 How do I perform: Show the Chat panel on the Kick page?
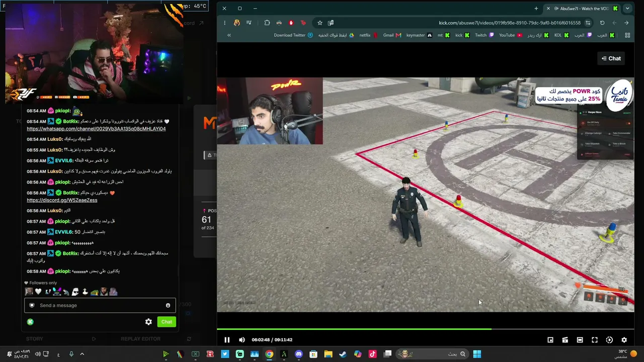(611, 58)
